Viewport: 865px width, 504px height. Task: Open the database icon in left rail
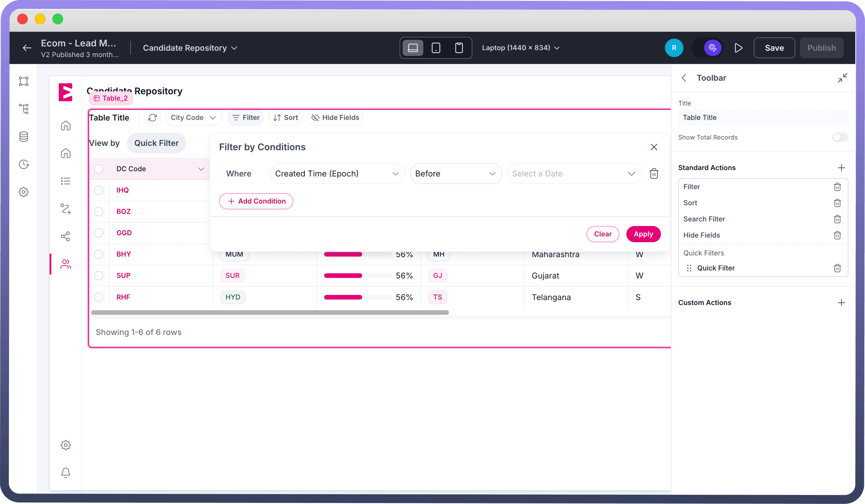tap(24, 137)
